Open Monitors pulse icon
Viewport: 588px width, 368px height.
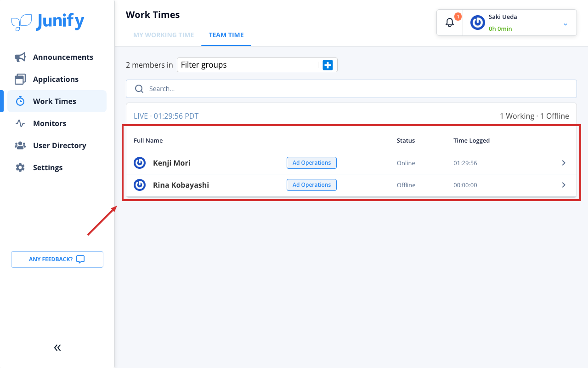click(x=20, y=123)
